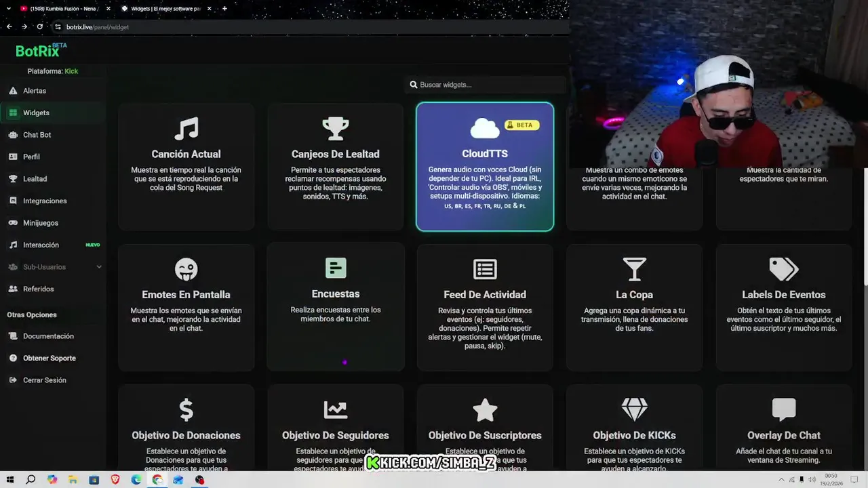Select the Cerrar Sesión label
This screenshot has height=488, width=868.
click(x=45, y=380)
